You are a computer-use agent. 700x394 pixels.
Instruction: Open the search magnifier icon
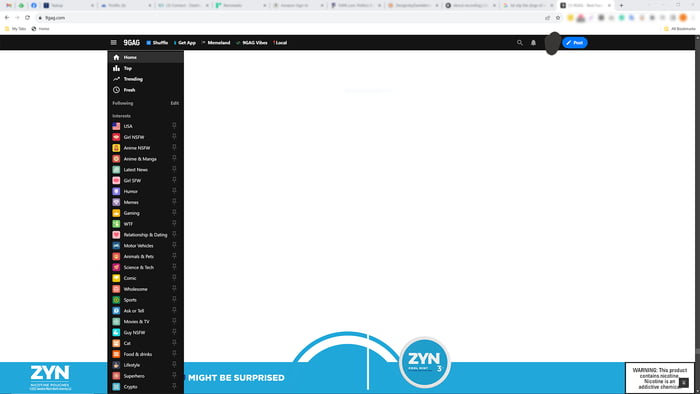click(520, 43)
